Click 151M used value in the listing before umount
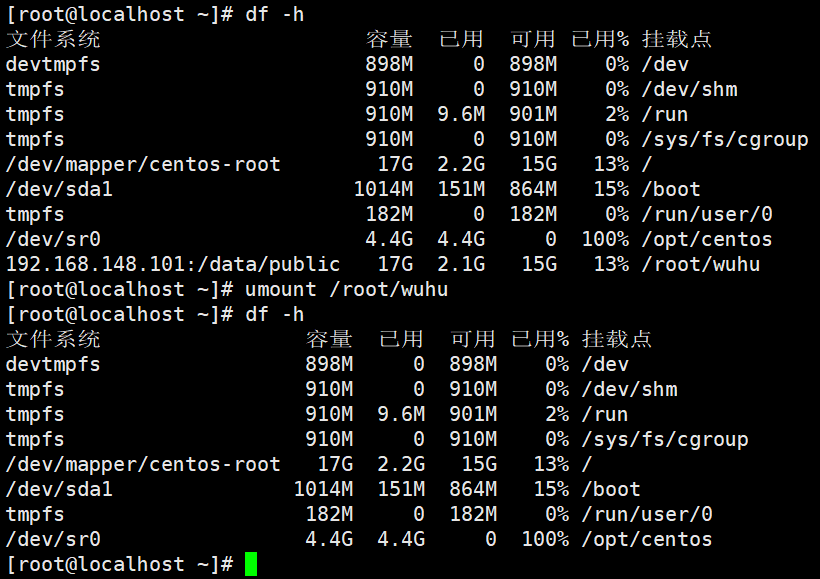The width and height of the screenshot is (820, 579). 461,189
